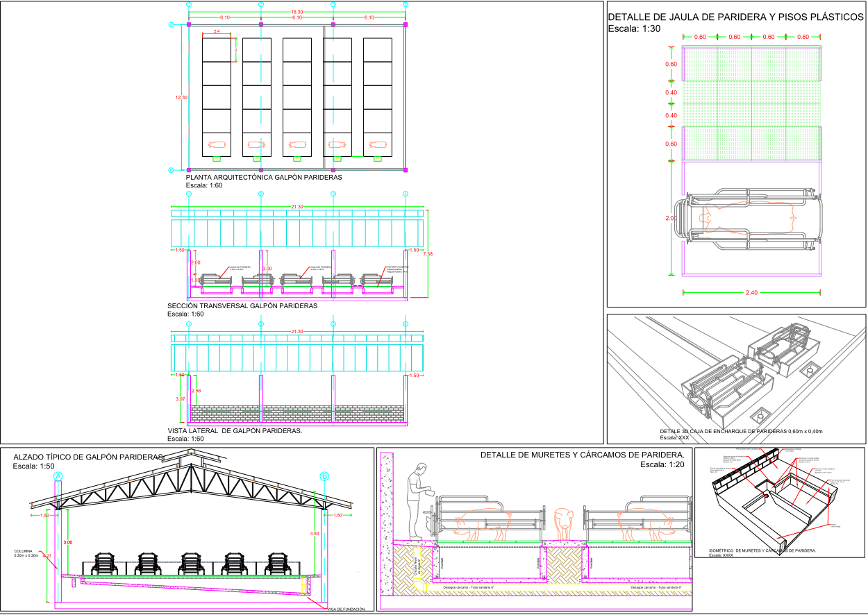Click the VISTA LATERAL DE GALPÓN PARIDERAS caption
This screenshot has height=615, width=868.
pyautogui.click(x=235, y=430)
